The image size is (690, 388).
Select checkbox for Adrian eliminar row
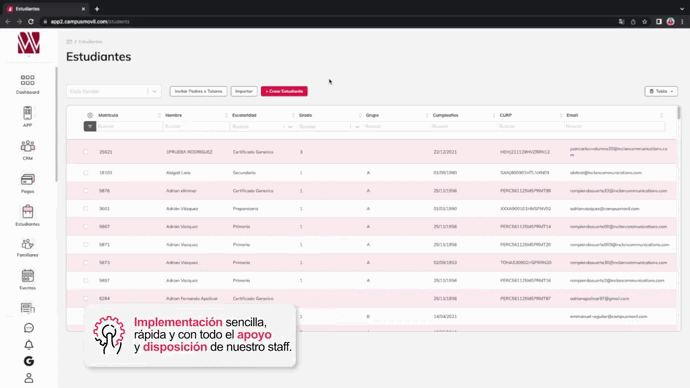[x=86, y=191]
